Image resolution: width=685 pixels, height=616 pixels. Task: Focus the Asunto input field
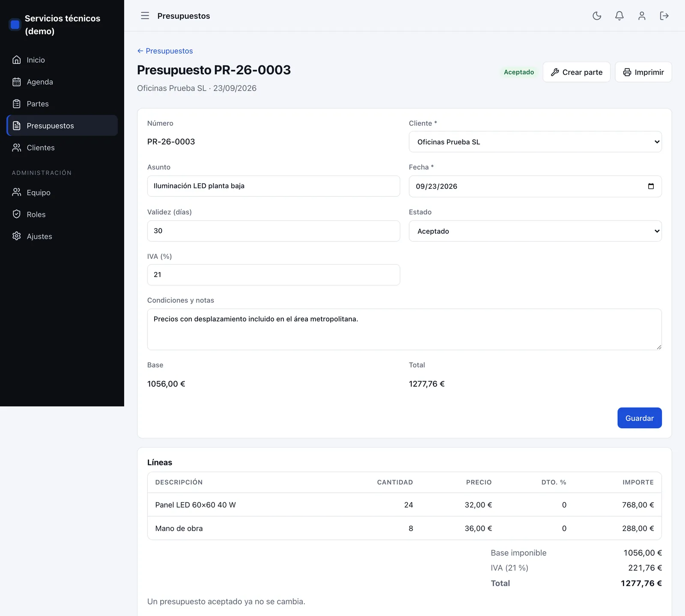[274, 186]
